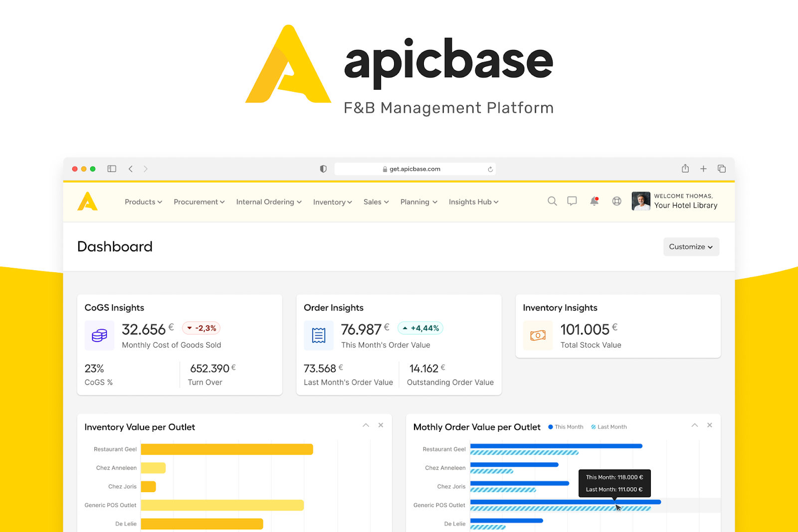The image size is (798, 532).
Task: Open the Inventory menu
Action: [332, 202]
